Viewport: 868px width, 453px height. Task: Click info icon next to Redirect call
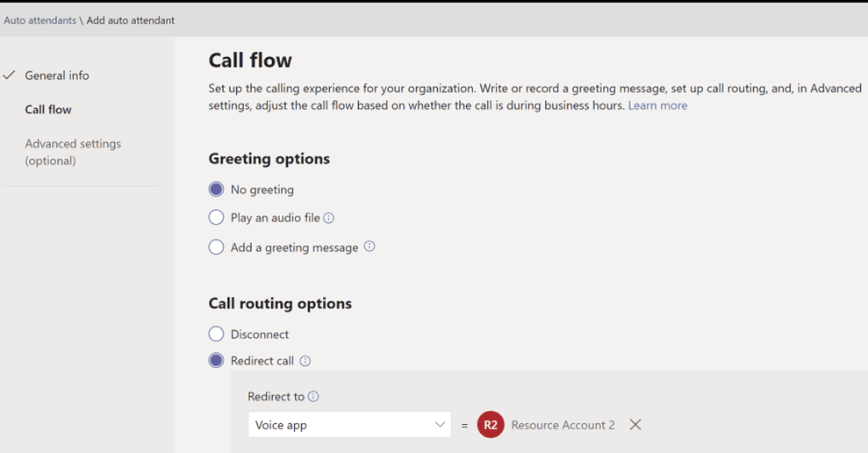(305, 361)
